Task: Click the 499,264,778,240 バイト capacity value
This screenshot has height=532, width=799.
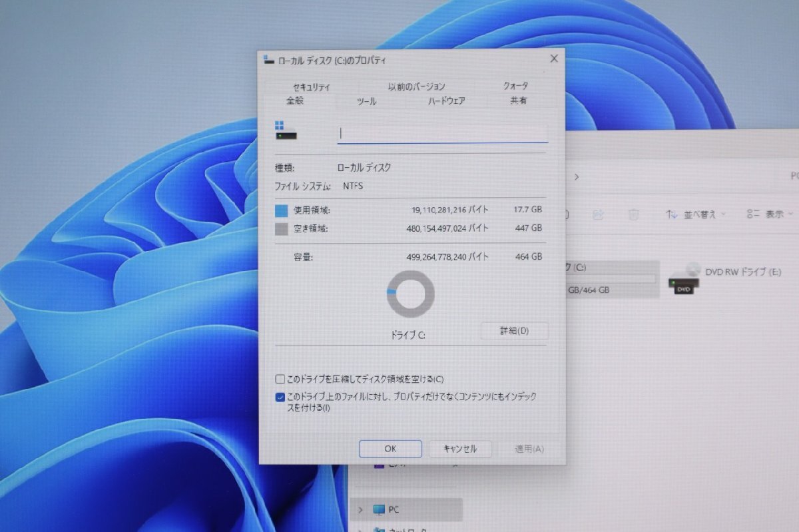Action: (447, 257)
